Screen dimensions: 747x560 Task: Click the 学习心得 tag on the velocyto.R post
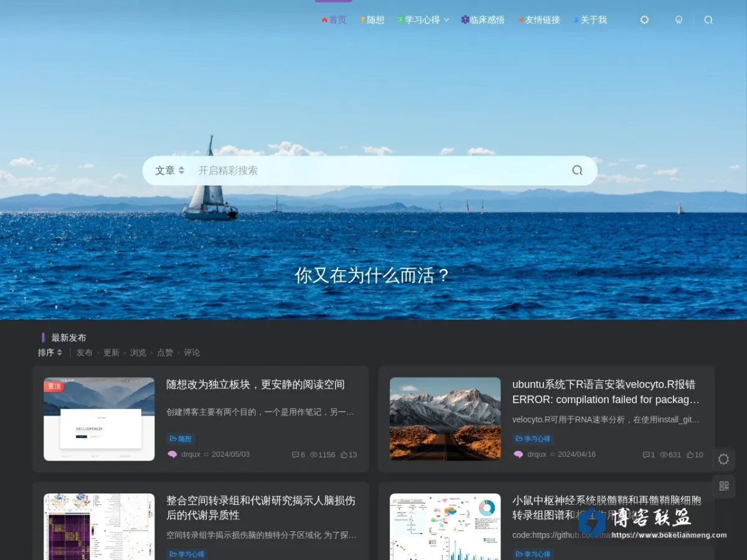point(533,439)
